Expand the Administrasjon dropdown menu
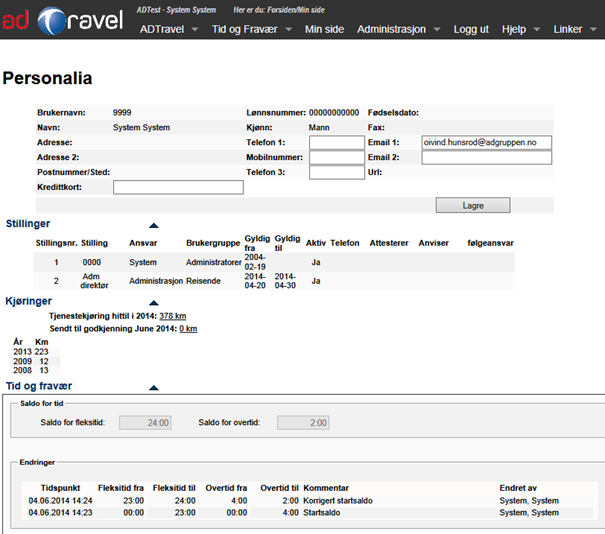This screenshot has height=534, width=605. pos(398,30)
